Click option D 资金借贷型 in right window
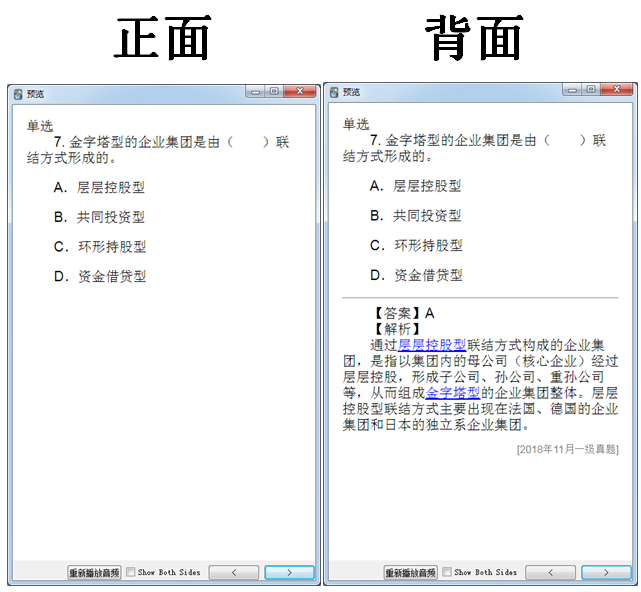This screenshot has width=641, height=592. click(x=416, y=275)
